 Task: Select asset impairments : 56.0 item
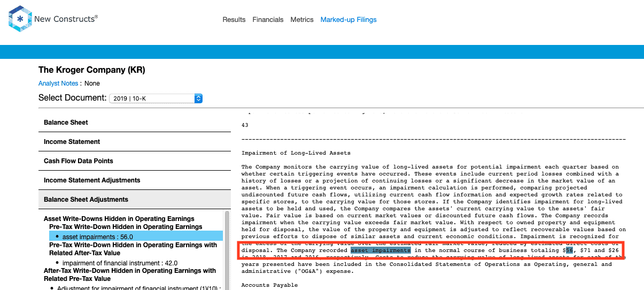pos(136,236)
